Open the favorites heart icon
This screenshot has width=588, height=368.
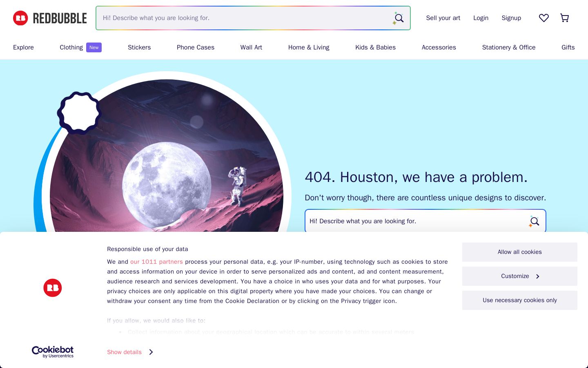543,18
